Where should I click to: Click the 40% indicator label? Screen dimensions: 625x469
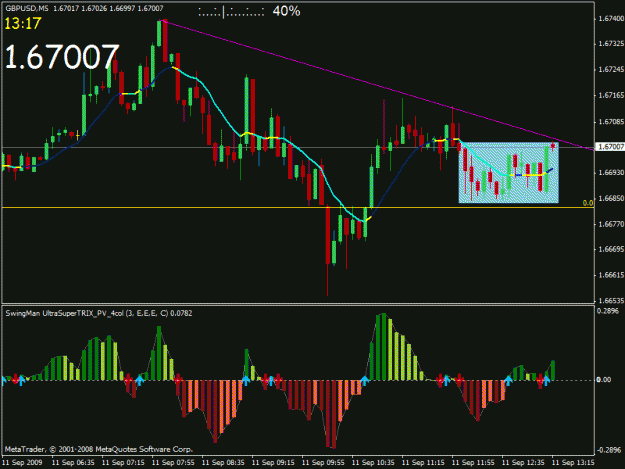pos(286,11)
